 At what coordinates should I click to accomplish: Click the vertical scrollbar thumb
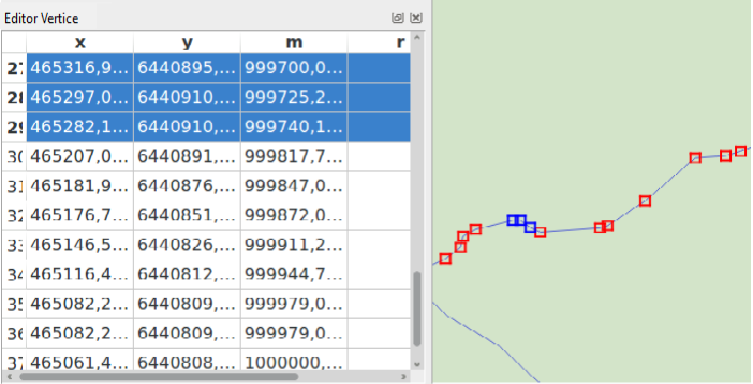[416, 309]
